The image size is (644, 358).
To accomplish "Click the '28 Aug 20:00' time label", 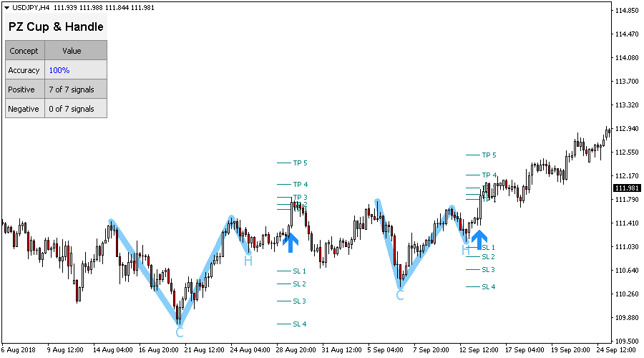I will [296, 350].
